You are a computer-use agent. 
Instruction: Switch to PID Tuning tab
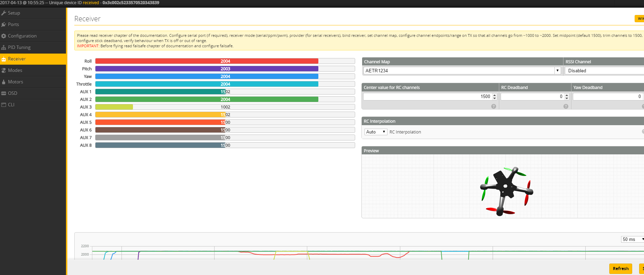pos(33,47)
